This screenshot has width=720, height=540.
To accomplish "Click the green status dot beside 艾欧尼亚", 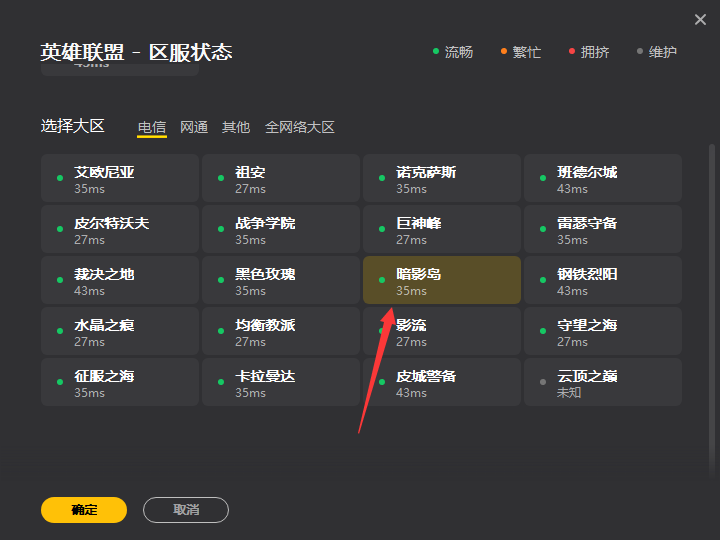I will coord(60,178).
